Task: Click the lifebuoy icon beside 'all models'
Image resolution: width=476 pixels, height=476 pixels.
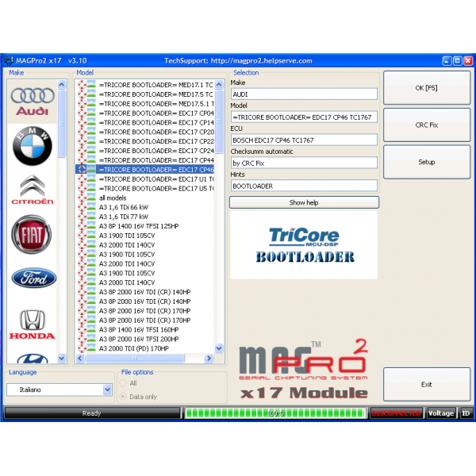Action: [82, 198]
